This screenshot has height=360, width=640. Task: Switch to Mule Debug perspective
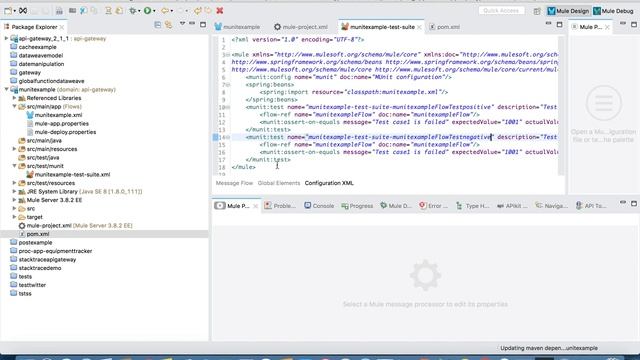click(613, 11)
